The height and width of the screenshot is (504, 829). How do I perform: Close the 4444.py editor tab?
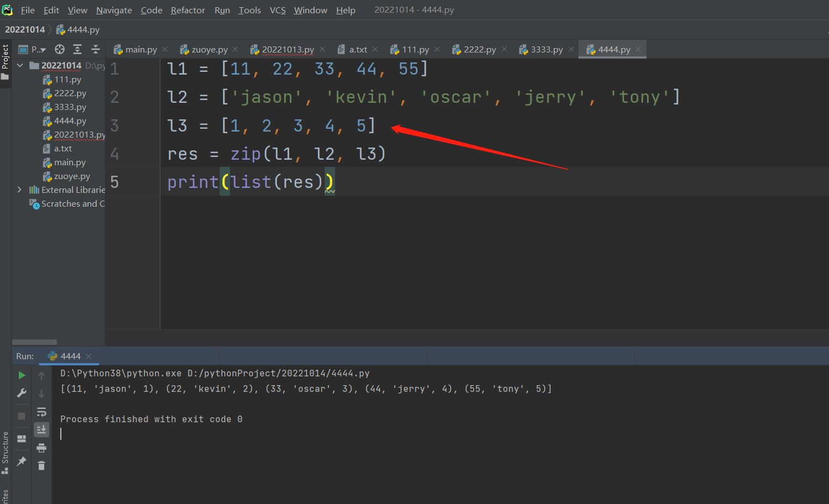(x=638, y=49)
